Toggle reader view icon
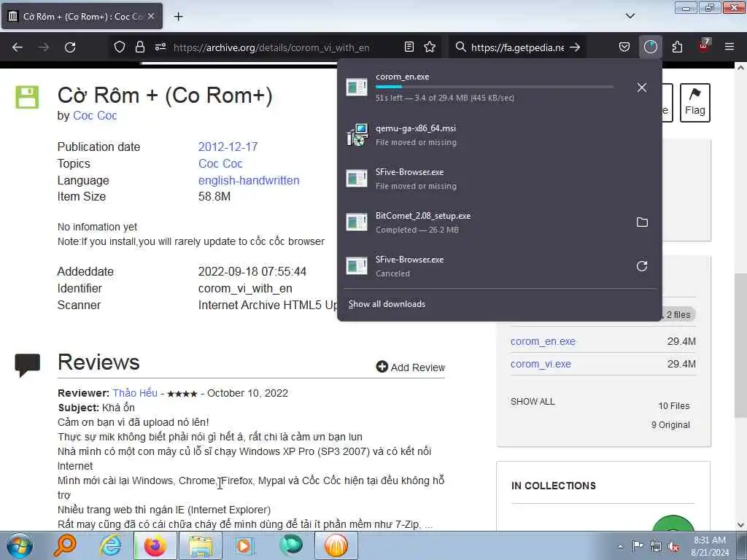The width and height of the screenshot is (747, 560). tap(409, 47)
